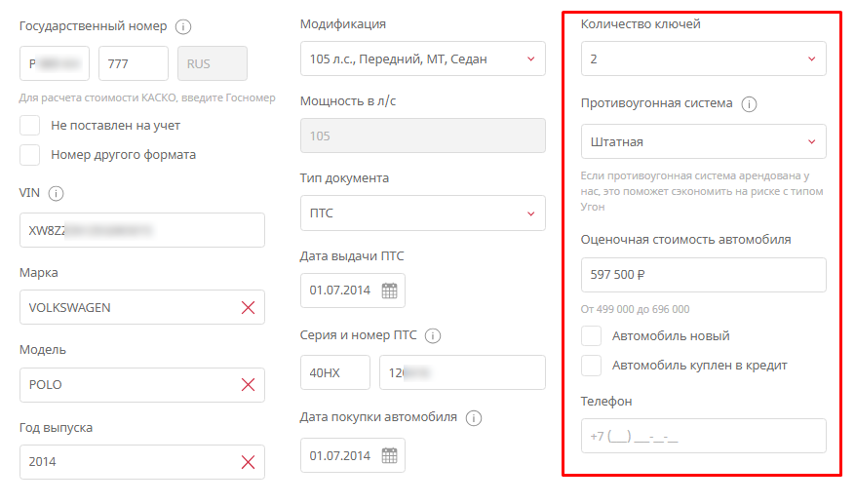Expand Противоугонная система dropdown with Штатная
855x504 pixels.
[x=703, y=141]
